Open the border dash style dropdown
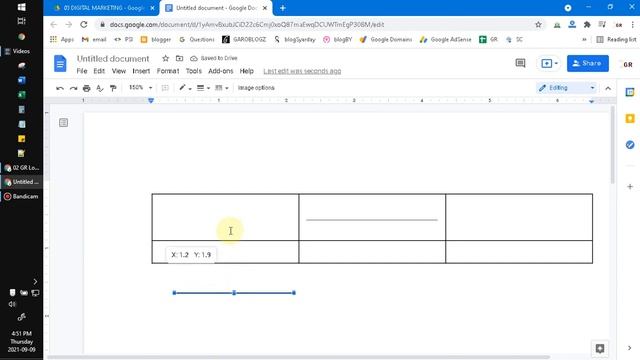This screenshot has height=360, width=640. point(222,88)
